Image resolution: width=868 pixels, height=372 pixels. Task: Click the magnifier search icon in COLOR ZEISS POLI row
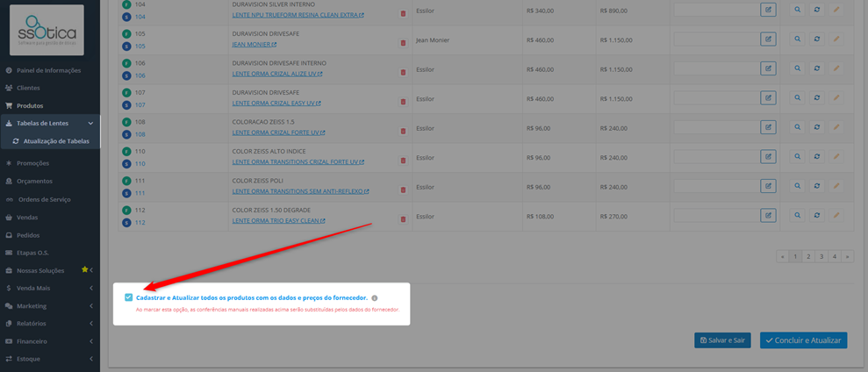797,186
